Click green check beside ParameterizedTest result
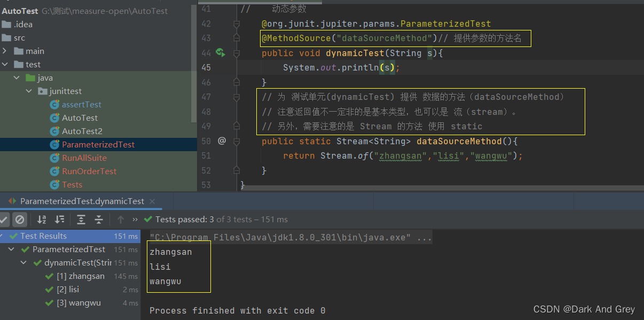 click(x=25, y=249)
